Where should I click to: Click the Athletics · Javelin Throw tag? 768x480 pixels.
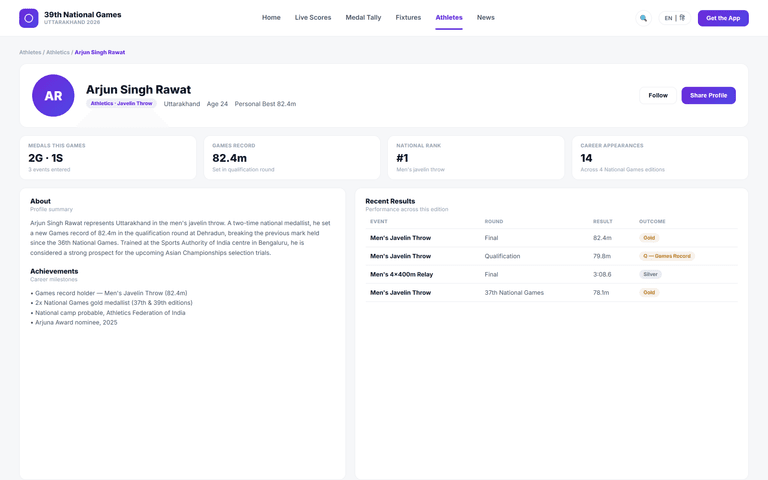[121, 103]
